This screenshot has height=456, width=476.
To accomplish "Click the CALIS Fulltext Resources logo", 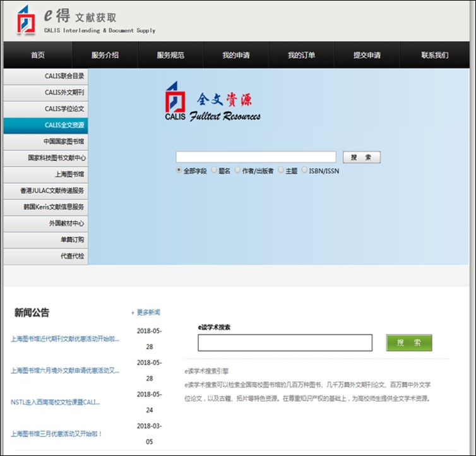I will click(x=213, y=102).
